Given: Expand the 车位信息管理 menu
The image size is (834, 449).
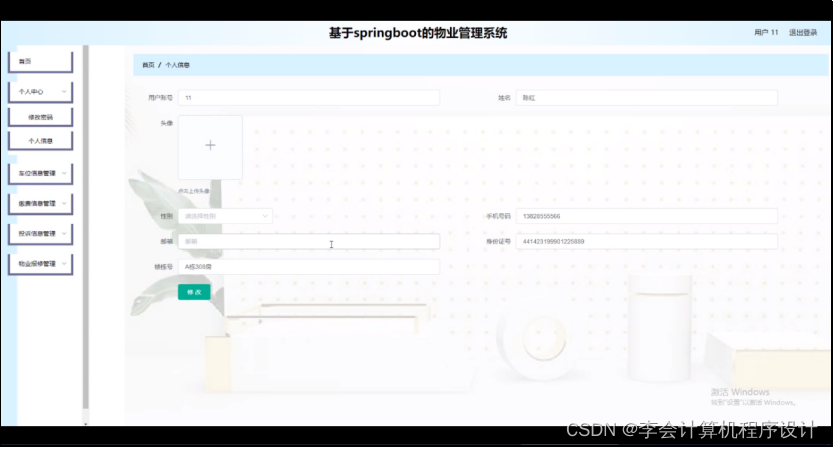Looking at the screenshot, I should (40, 173).
